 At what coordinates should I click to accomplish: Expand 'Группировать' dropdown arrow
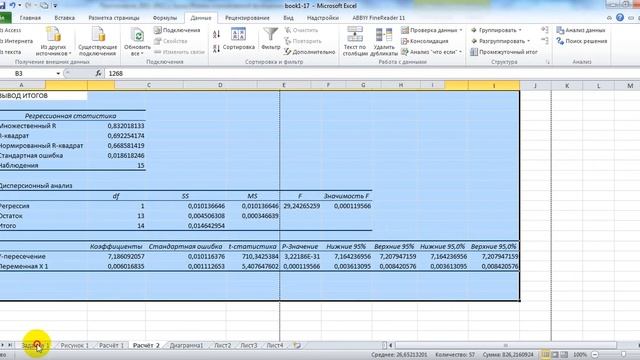[520, 30]
